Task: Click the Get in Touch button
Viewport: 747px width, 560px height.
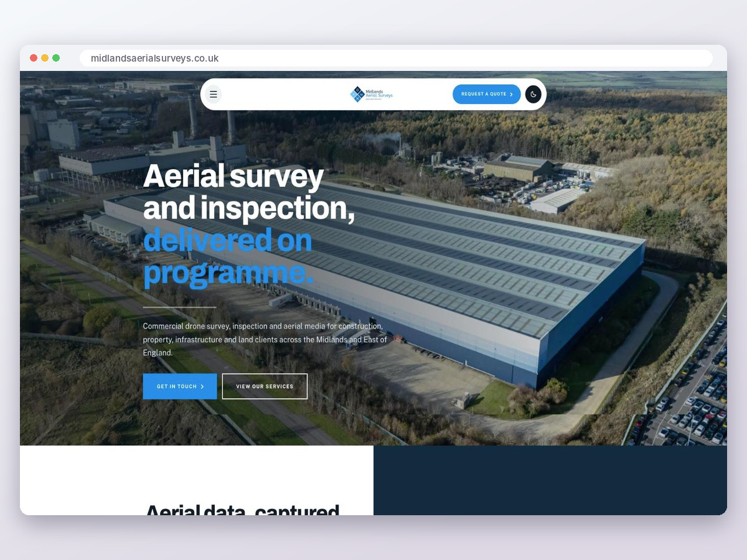Action: click(180, 386)
